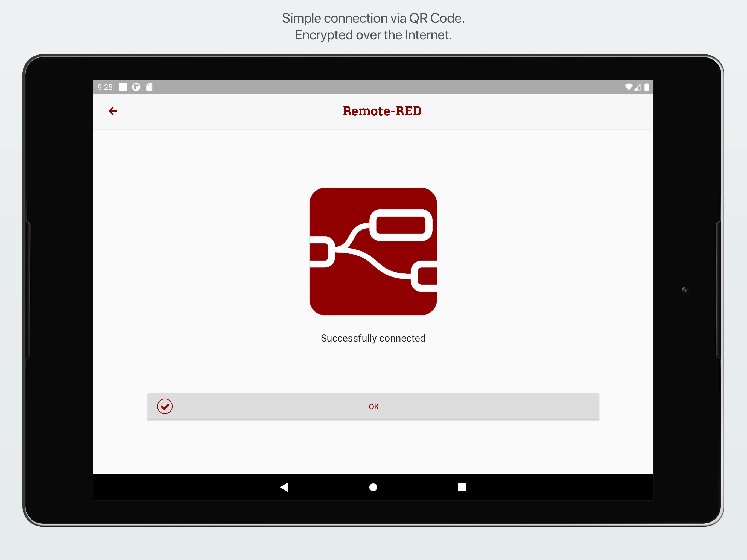This screenshot has height=560, width=747.
Task: Tap the Wi-Fi status icon
Action: point(628,87)
